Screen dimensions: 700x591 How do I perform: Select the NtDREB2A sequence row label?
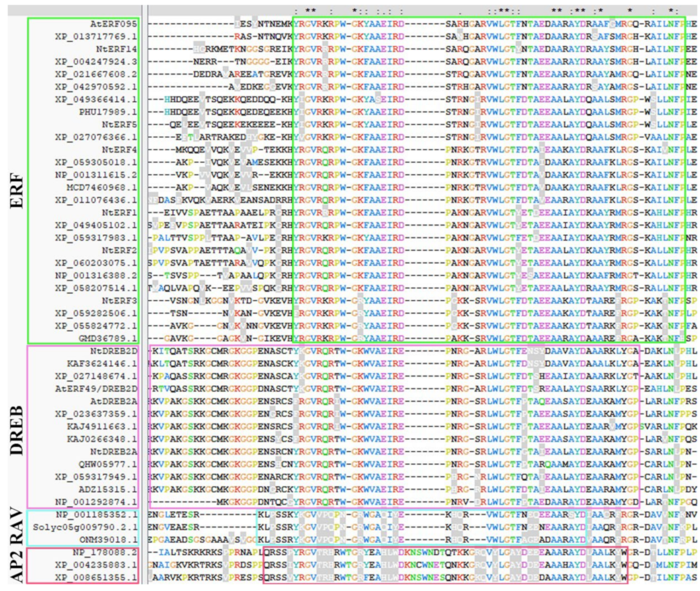(x=114, y=452)
